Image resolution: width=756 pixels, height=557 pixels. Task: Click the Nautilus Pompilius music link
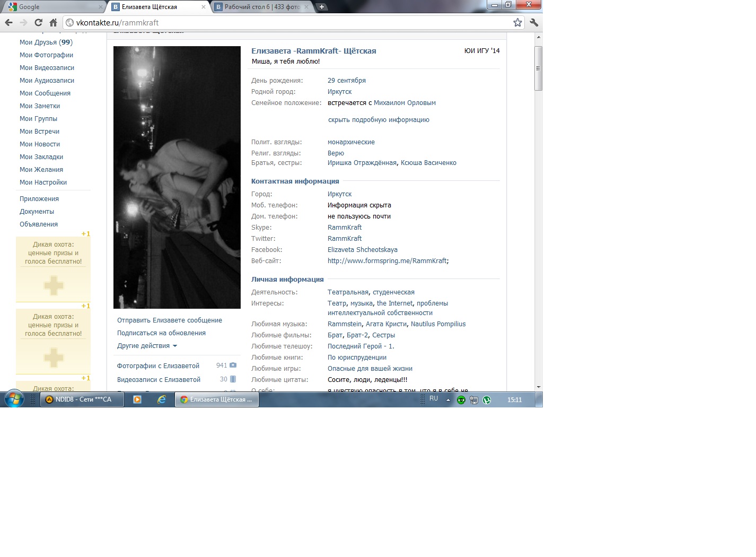438,324
